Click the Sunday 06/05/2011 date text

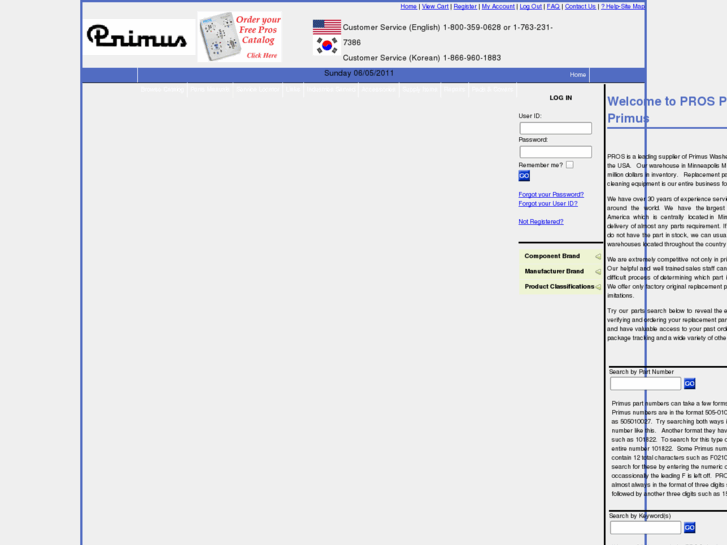point(359,73)
